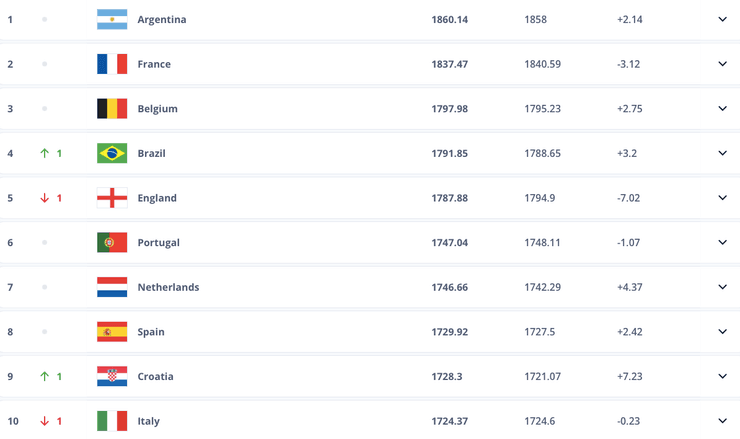Screen dimensions: 740x439
Task: Click the France flag icon
Action: pyautogui.click(x=112, y=64)
